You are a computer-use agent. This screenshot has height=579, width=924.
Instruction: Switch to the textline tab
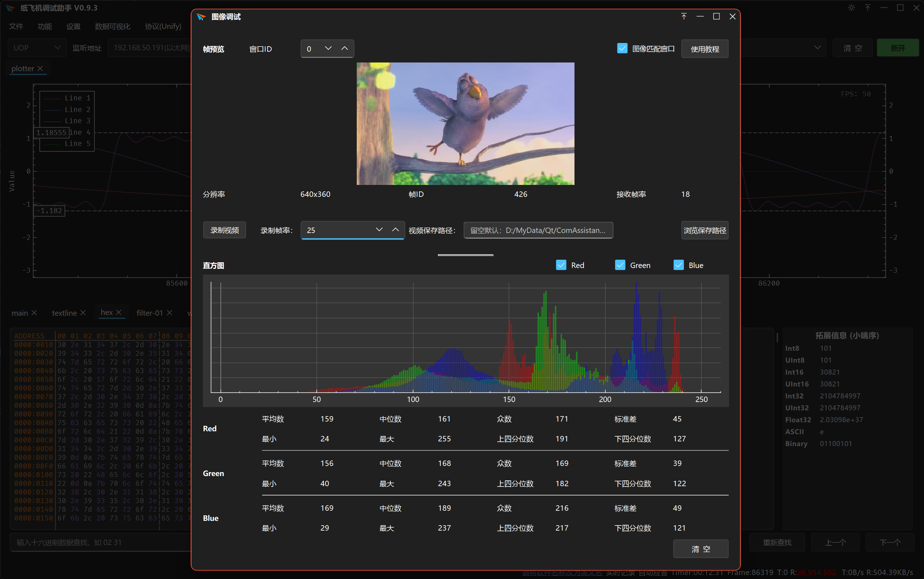64,313
